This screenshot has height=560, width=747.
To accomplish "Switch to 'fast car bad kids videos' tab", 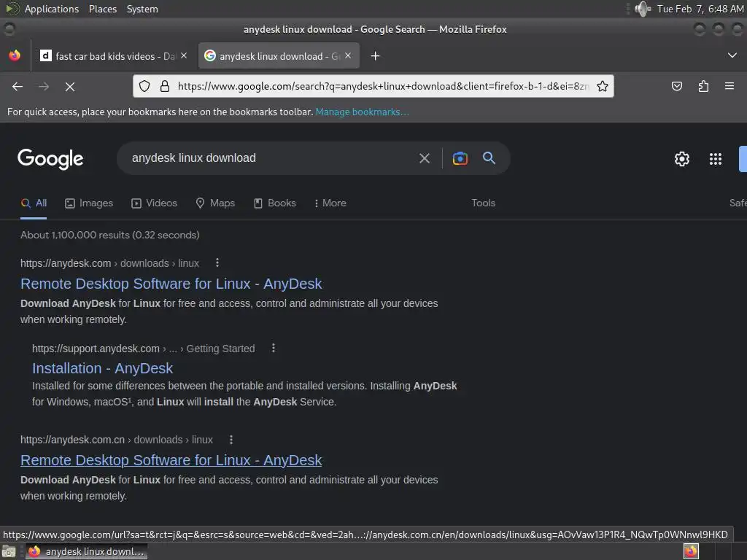I will pyautogui.click(x=113, y=55).
